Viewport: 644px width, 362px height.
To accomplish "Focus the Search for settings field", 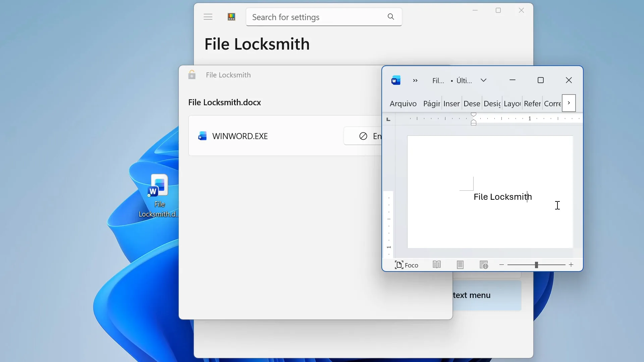I will pyautogui.click(x=324, y=17).
